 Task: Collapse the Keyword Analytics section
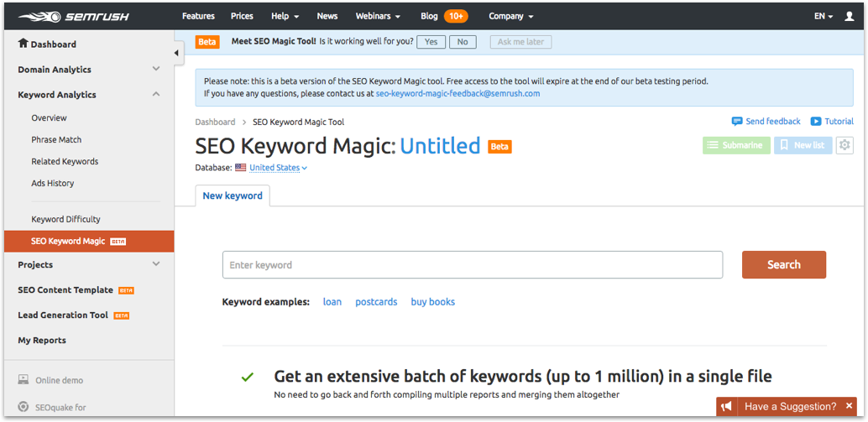pyautogui.click(x=156, y=95)
